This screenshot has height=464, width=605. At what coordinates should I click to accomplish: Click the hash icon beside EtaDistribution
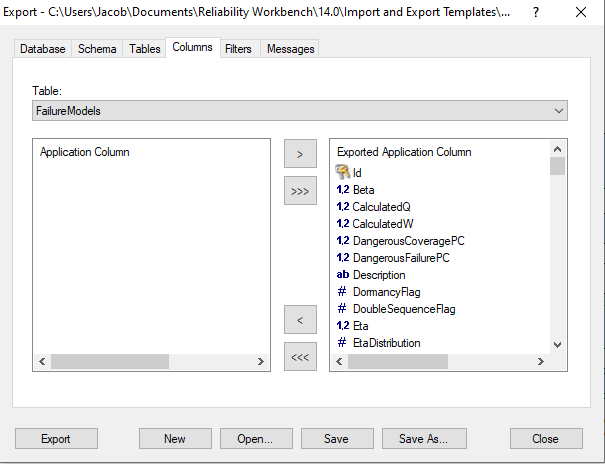pyautogui.click(x=343, y=343)
